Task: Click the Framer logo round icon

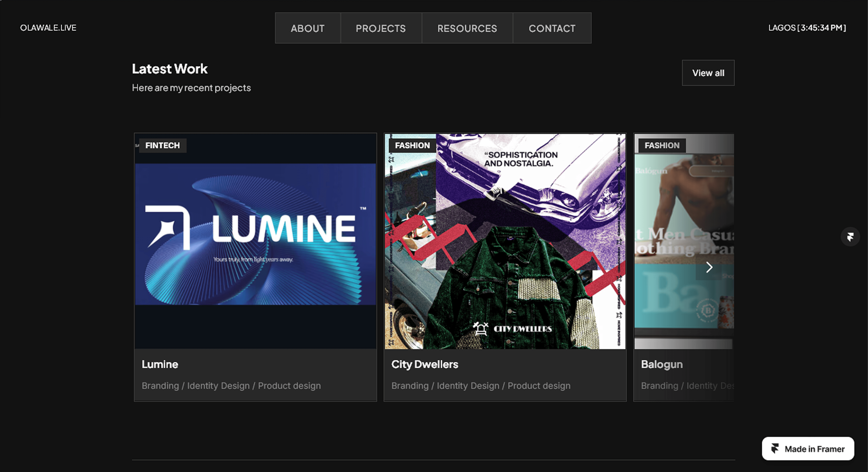Action: coord(850,237)
